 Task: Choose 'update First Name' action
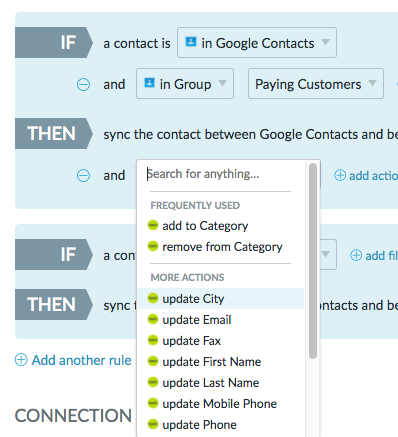click(221, 362)
